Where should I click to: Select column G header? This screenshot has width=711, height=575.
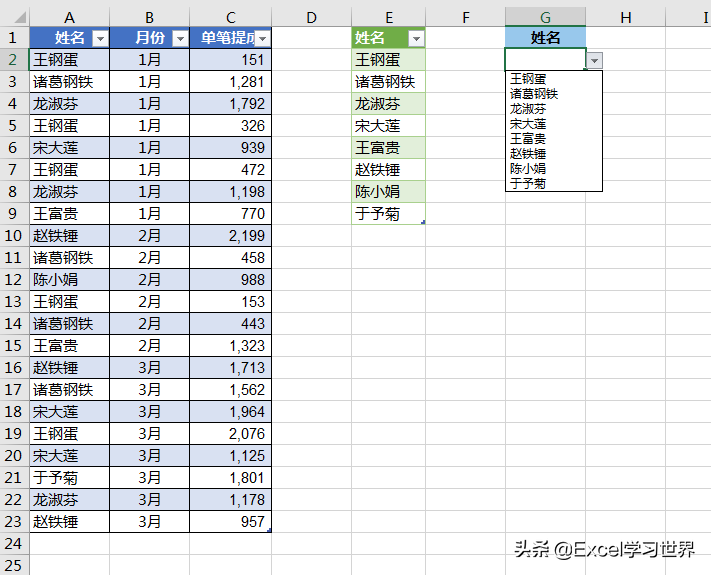coord(545,17)
